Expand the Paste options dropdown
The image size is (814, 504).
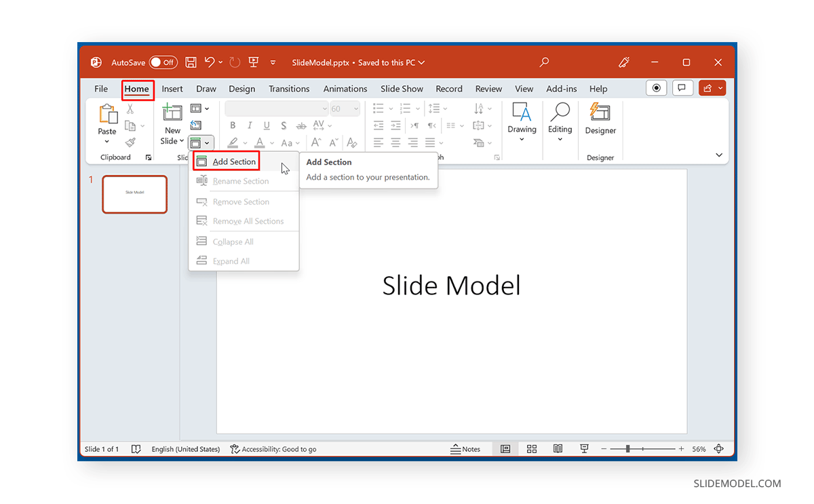106,140
